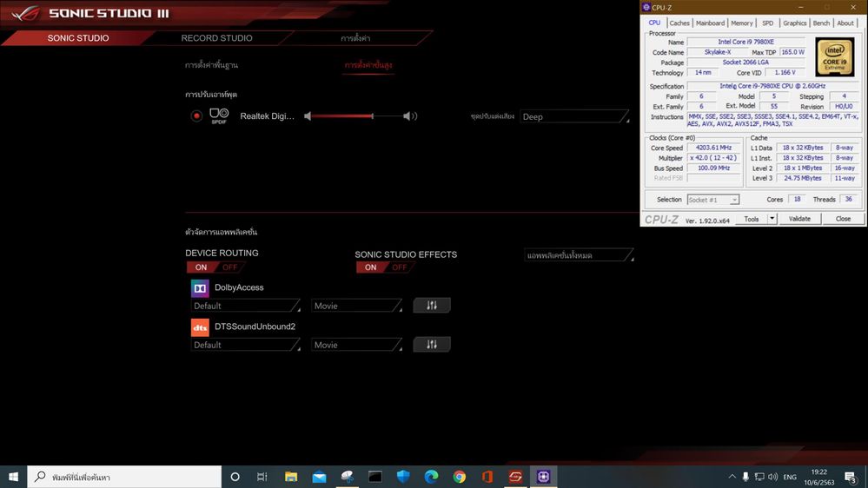
Task: Open the Mail app on taskbar
Action: pyautogui.click(x=319, y=477)
